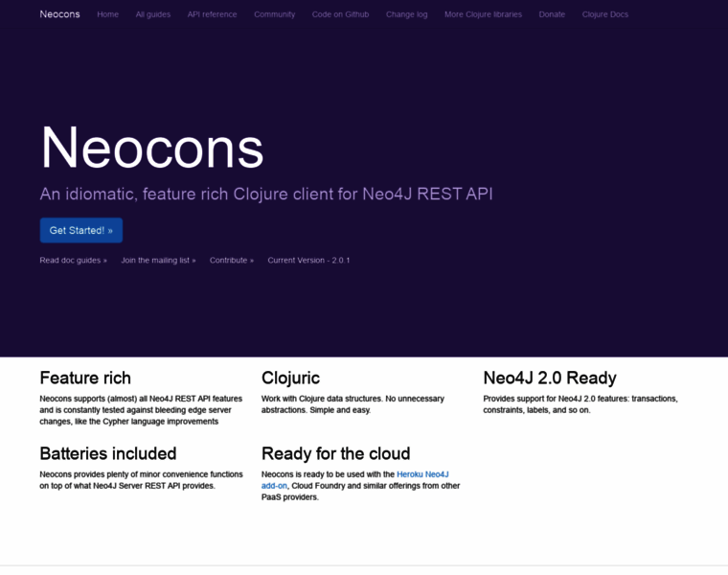This screenshot has height=575, width=728.
Task: Open the Home nav item
Action: [107, 14]
